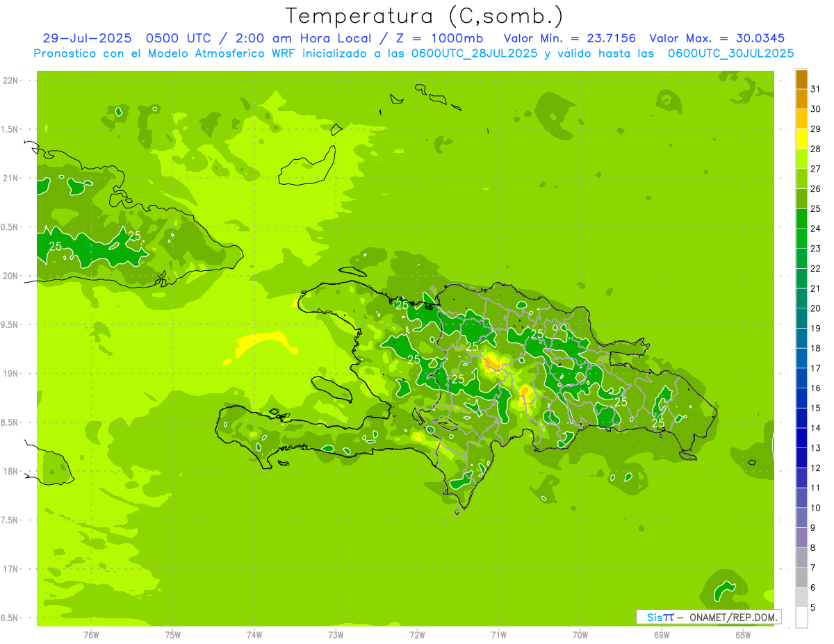Click the "1.5N" latitude tick label
This screenshot has width=834, height=644.
click(10, 129)
